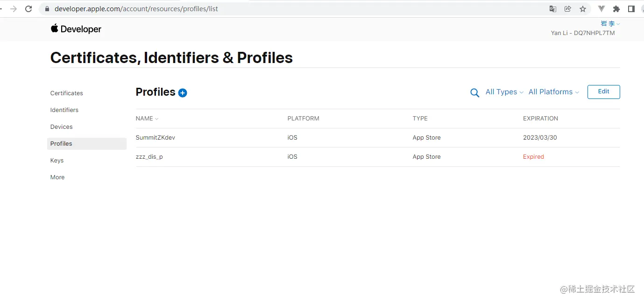Click the address bar URL field

pyautogui.click(x=280, y=9)
